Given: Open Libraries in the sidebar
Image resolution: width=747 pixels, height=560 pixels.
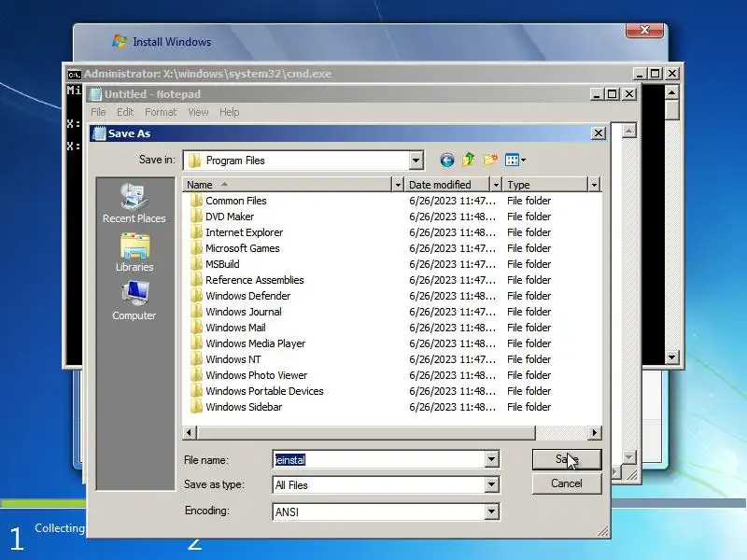Looking at the screenshot, I should pos(134,252).
